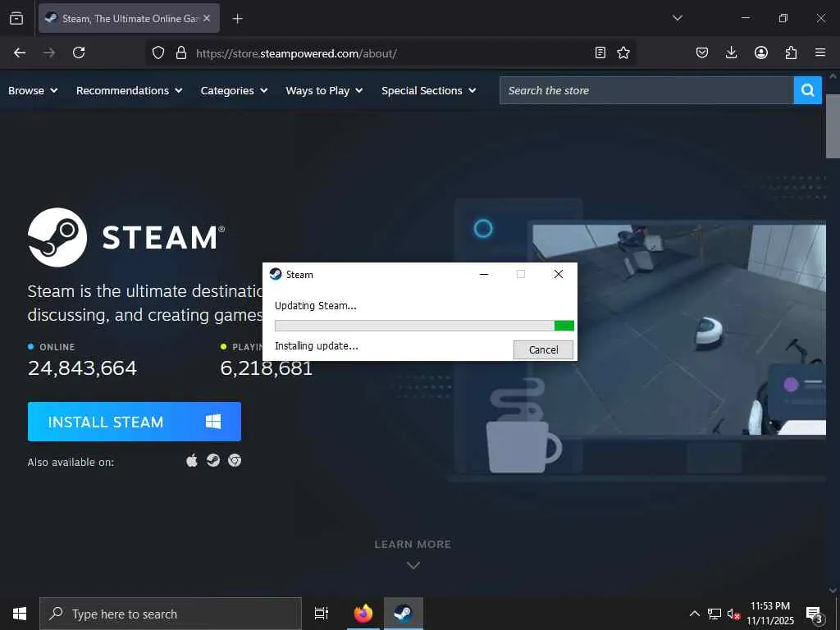Click the steampowered.com address bar
The width and height of the screenshot is (840, 630).
click(x=391, y=53)
